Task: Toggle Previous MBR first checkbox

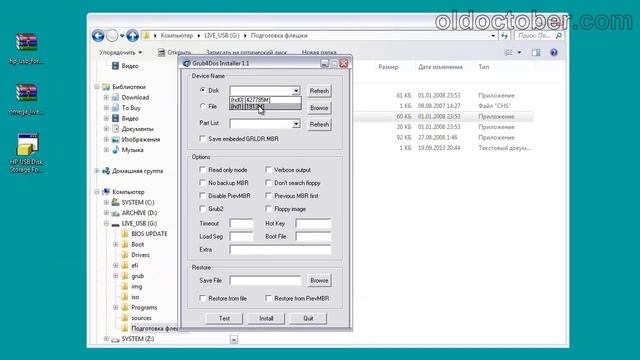Action: point(268,196)
